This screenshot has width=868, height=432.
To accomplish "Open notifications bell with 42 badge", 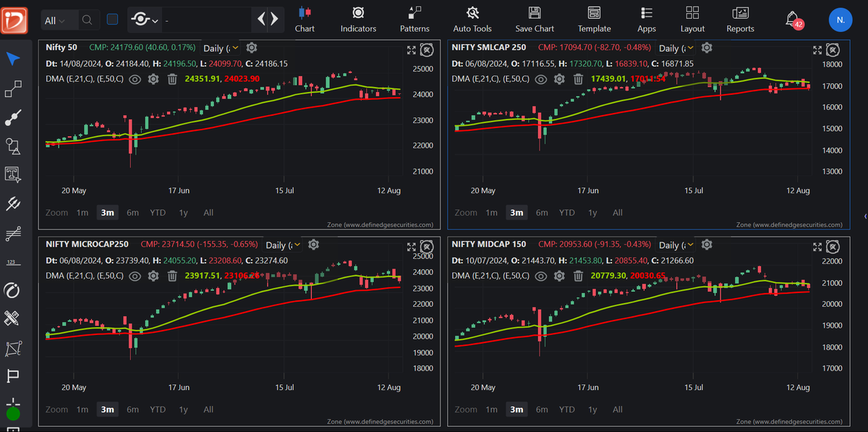I will 793,20.
